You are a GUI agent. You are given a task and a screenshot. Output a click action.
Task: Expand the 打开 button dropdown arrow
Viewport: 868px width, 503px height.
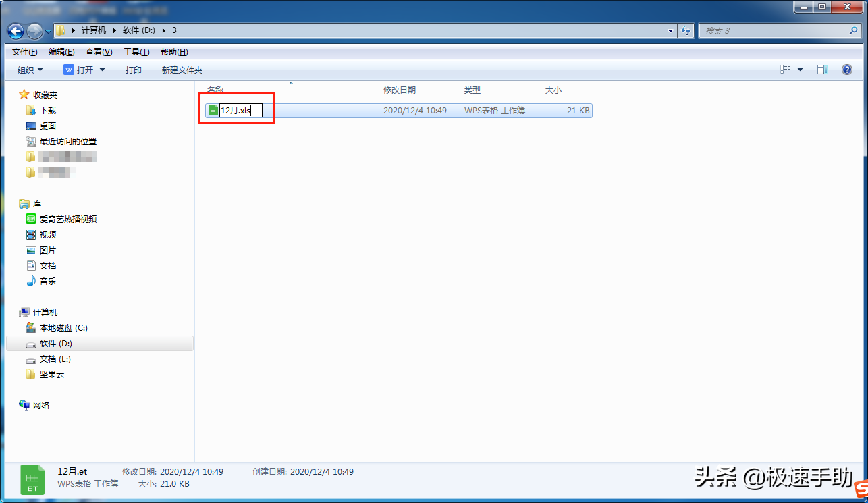tap(102, 70)
